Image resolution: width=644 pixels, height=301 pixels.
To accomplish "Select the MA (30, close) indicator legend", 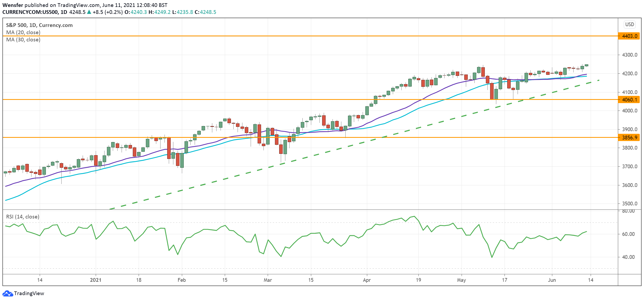I will coord(23,40).
